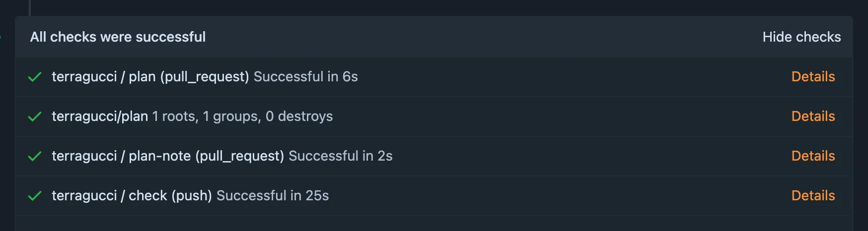Click the "terragucci / plan-note (pull_request)" check name
This screenshot has width=868, height=231.
(x=168, y=156)
